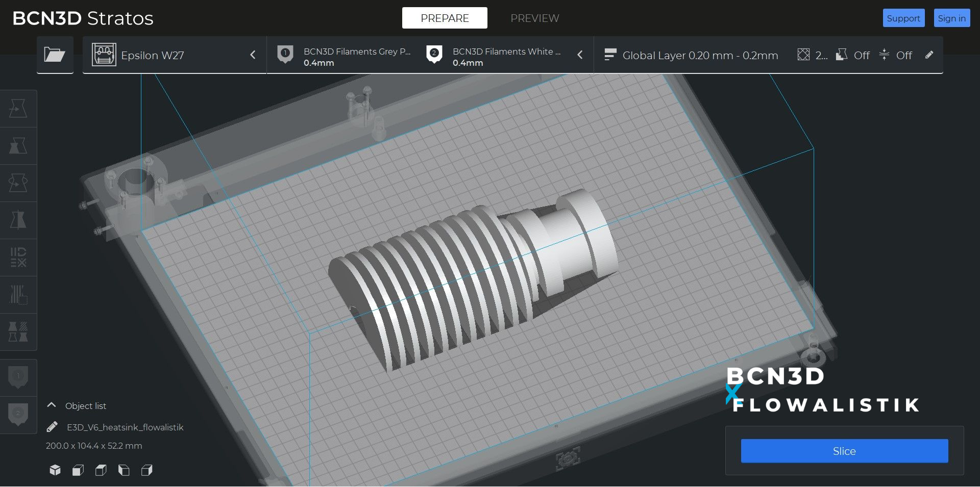
Task: Select the Rotate tool
Action: coord(18,183)
